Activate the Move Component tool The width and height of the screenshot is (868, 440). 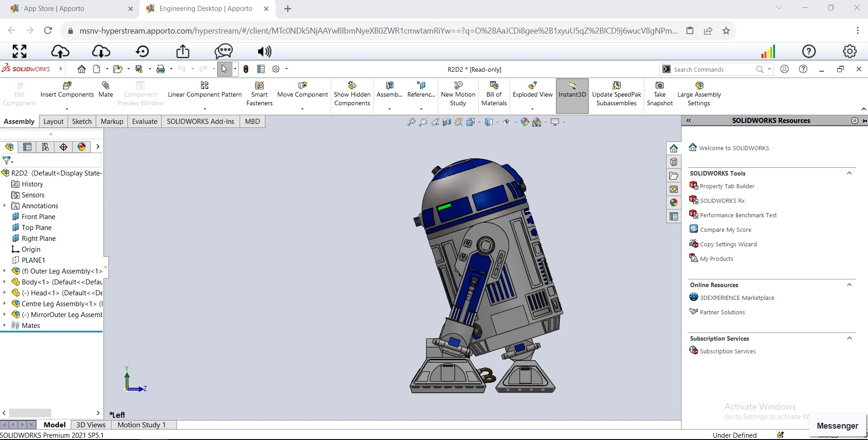coord(302,91)
